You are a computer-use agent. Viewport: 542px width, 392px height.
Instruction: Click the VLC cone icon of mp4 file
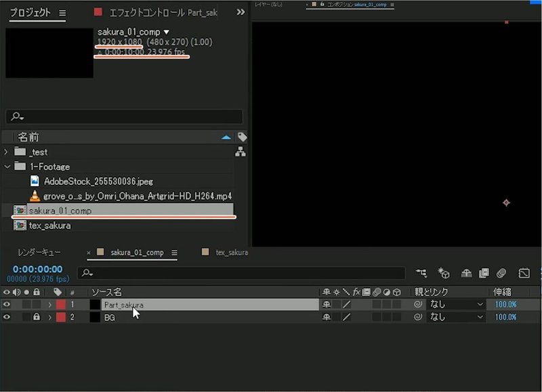coord(35,196)
